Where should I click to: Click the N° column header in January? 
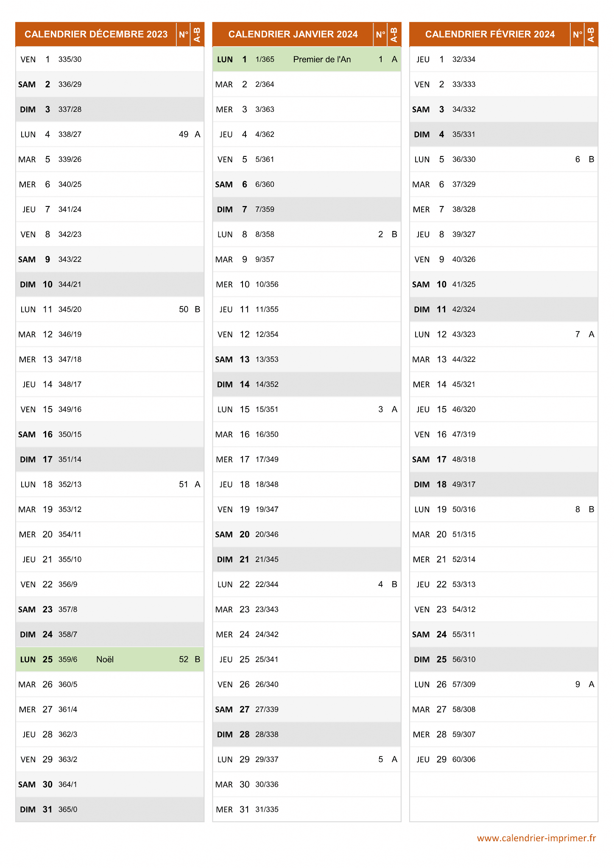(380, 34)
